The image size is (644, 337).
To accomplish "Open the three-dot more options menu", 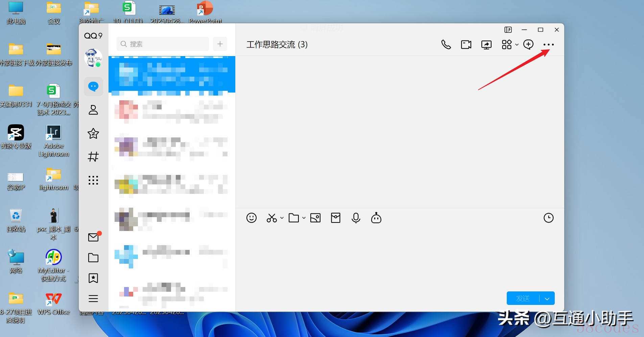I will coord(548,45).
